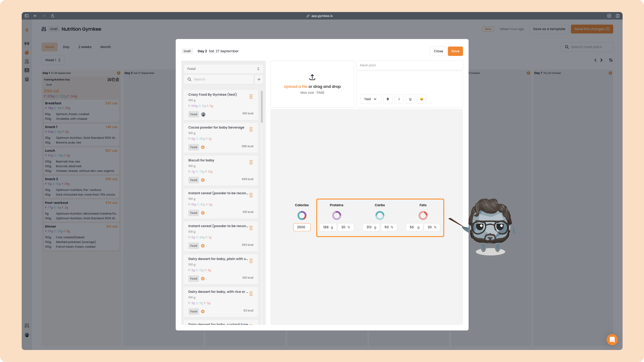Toggle italic formatting
Image resolution: width=644 pixels, height=362 pixels.
[x=399, y=99]
